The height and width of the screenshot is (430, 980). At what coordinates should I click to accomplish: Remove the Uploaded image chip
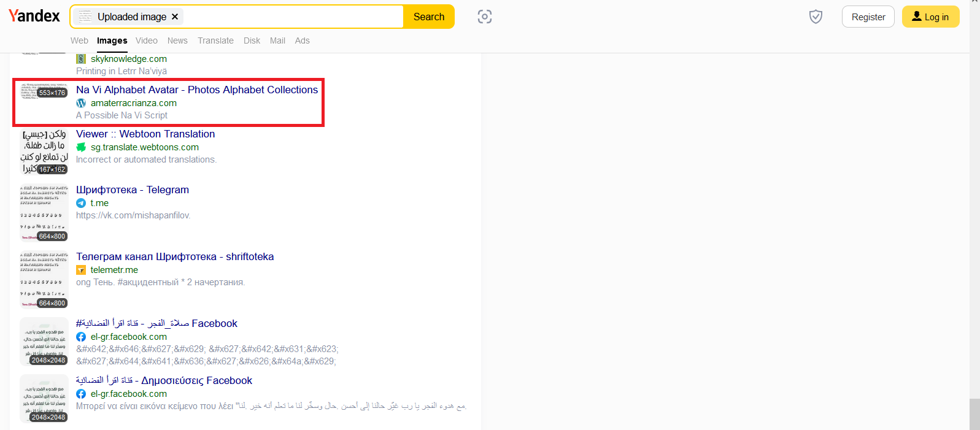175,17
